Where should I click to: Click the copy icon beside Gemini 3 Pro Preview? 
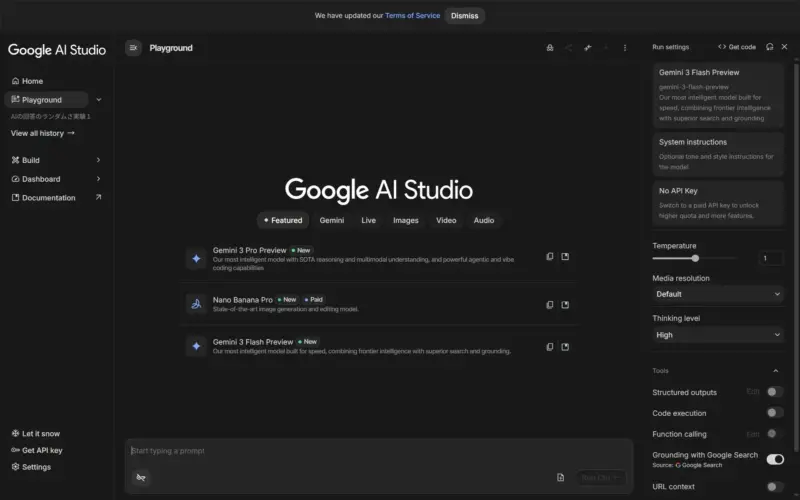[549, 257]
